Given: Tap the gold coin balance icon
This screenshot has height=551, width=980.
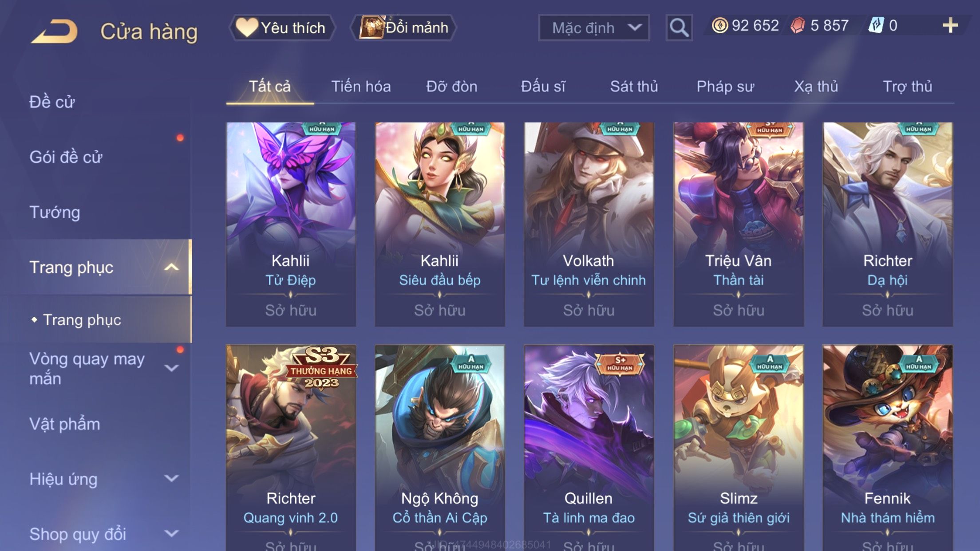Looking at the screenshot, I should [719, 25].
